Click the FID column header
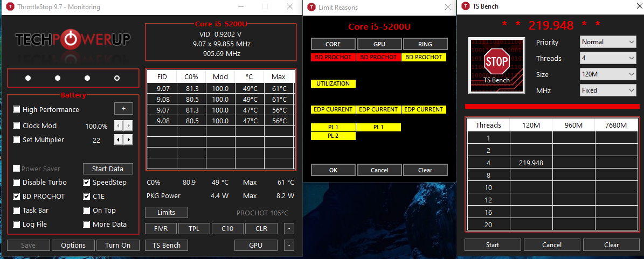The width and height of the screenshot is (644, 259). coord(162,76)
